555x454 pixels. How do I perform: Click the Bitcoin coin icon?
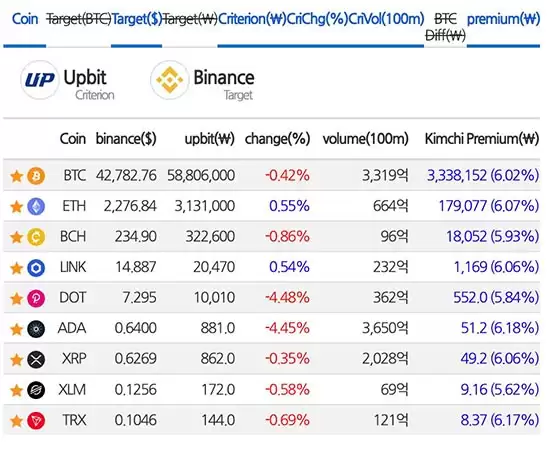[36, 176]
